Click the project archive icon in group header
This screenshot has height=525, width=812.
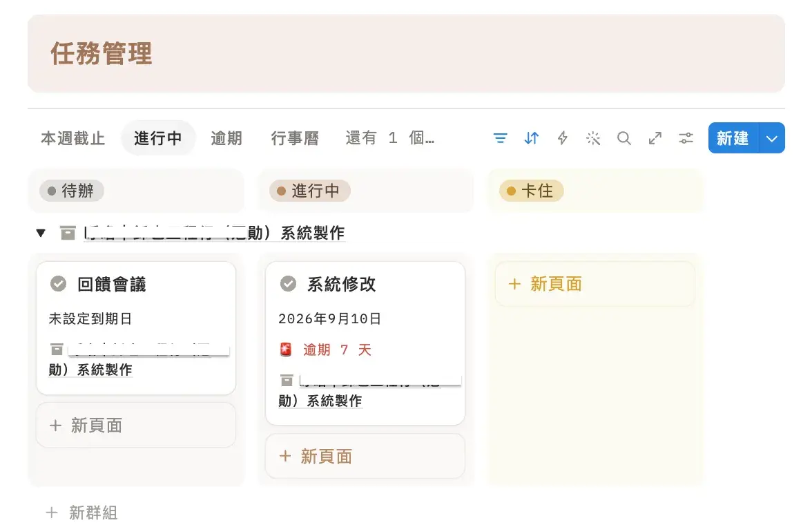click(x=68, y=233)
